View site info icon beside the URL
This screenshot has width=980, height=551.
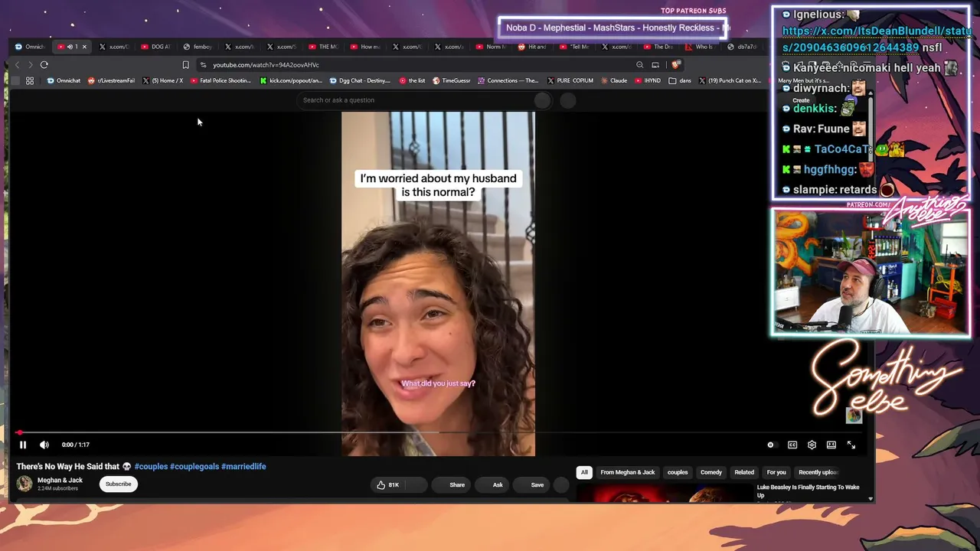point(203,65)
